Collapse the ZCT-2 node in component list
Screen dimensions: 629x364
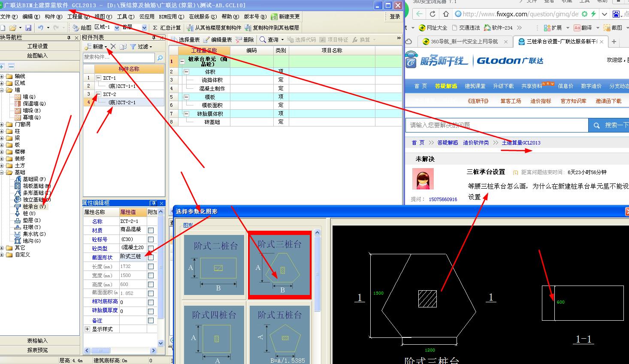99,94
